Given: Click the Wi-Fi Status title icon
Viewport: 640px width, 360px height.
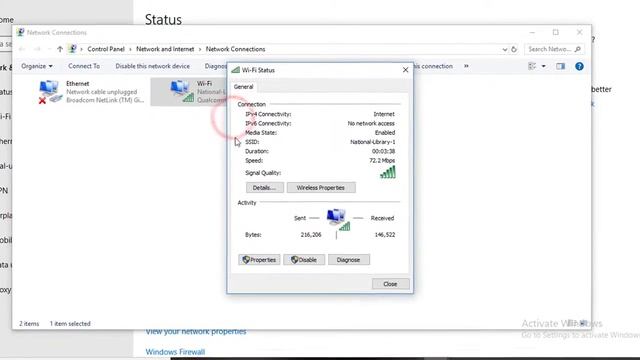Looking at the screenshot, I should click(x=236, y=70).
